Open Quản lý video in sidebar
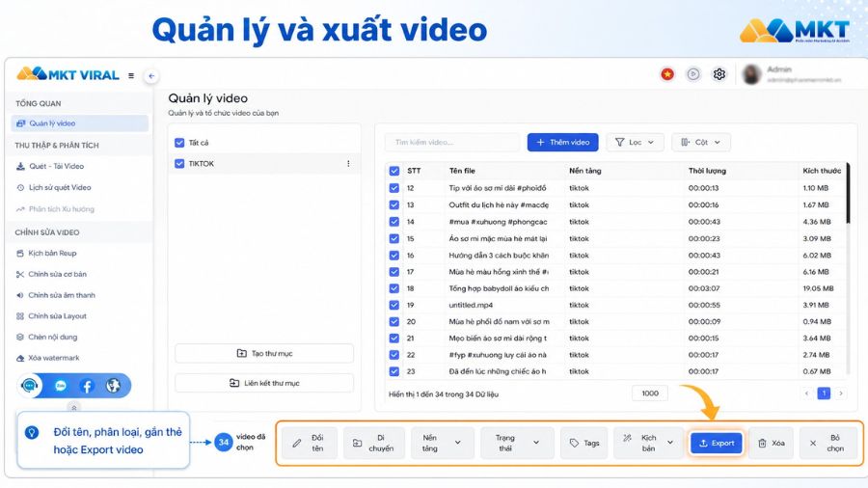Screen dimensions: 868x488 (x=80, y=123)
